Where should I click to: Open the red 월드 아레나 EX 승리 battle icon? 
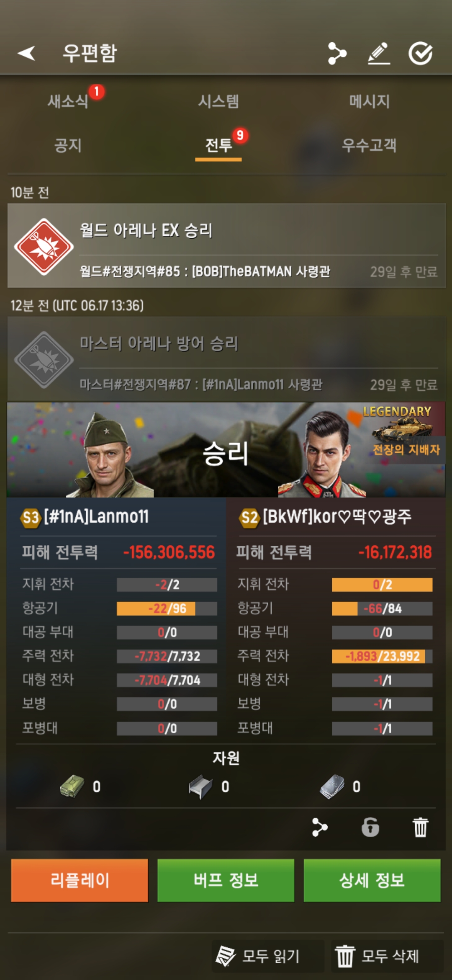[44, 246]
